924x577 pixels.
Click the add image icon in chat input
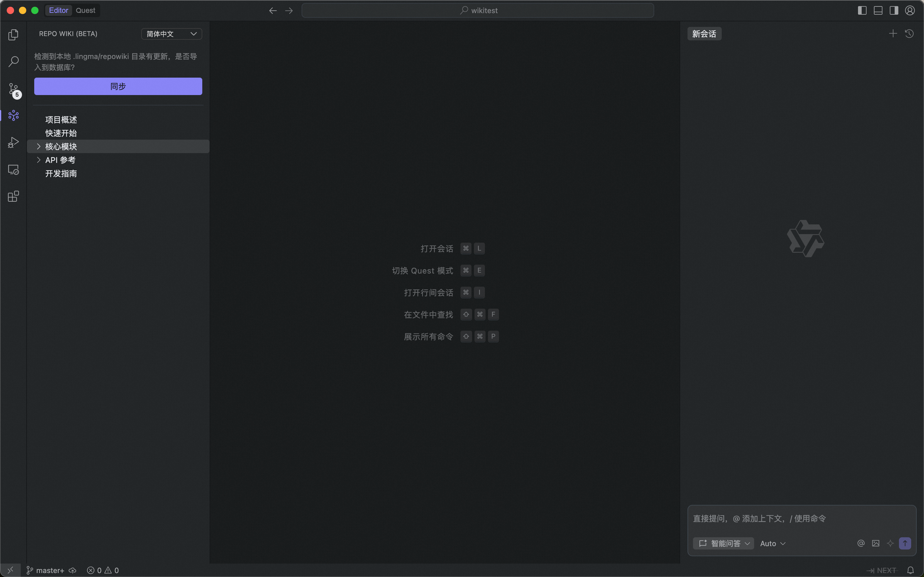(875, 543)
